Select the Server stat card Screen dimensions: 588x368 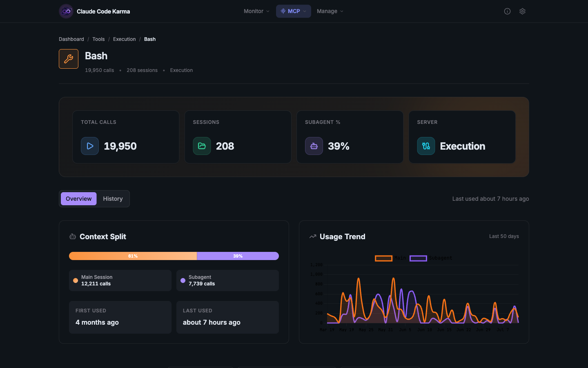462,137
